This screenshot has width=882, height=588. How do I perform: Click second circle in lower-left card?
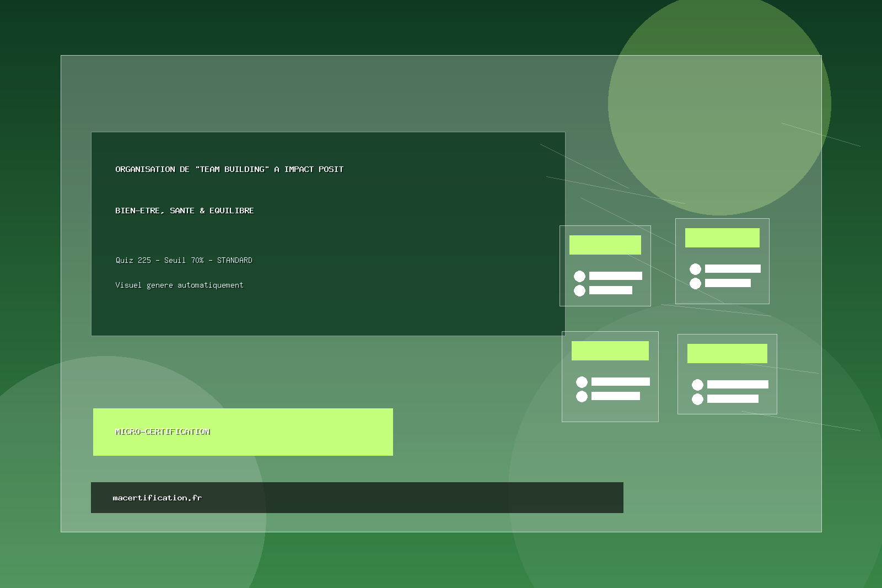tap(582, 396)
